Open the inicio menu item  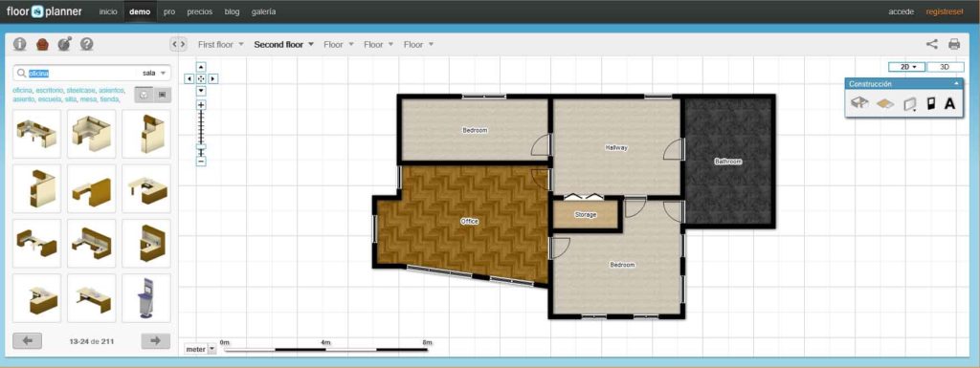tap(108, 11)
